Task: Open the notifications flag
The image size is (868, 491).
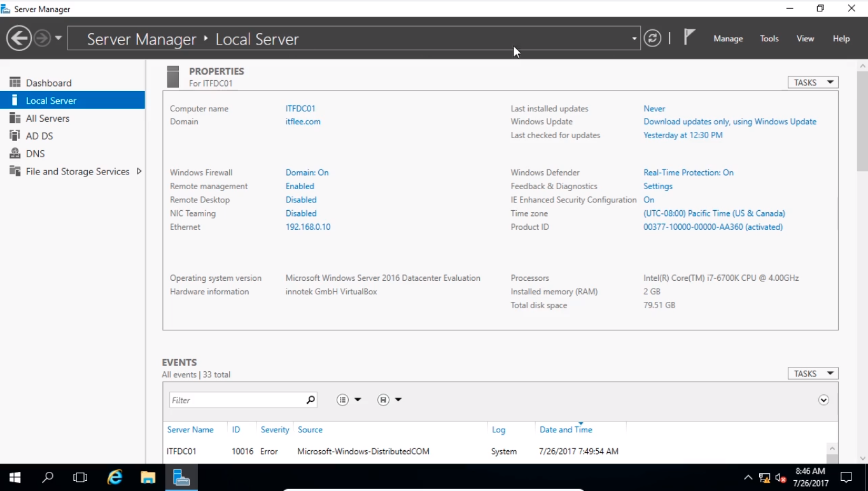Action: [x=689, y=38]
